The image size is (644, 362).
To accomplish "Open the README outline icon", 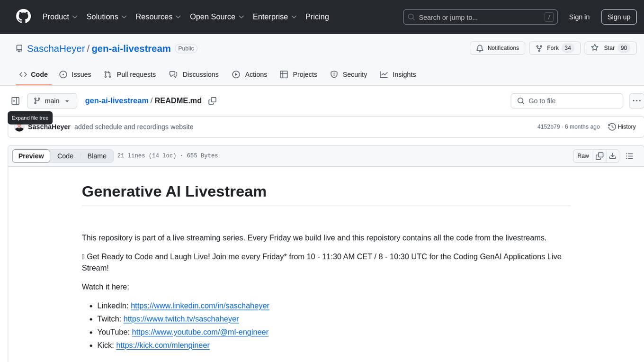I will 629,156.
